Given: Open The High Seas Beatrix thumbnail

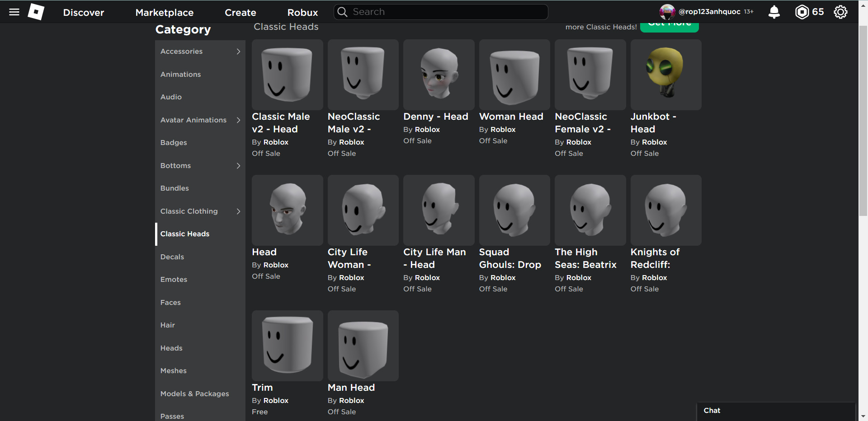Looking at the screenshot, I should click(x=590, y=210).
